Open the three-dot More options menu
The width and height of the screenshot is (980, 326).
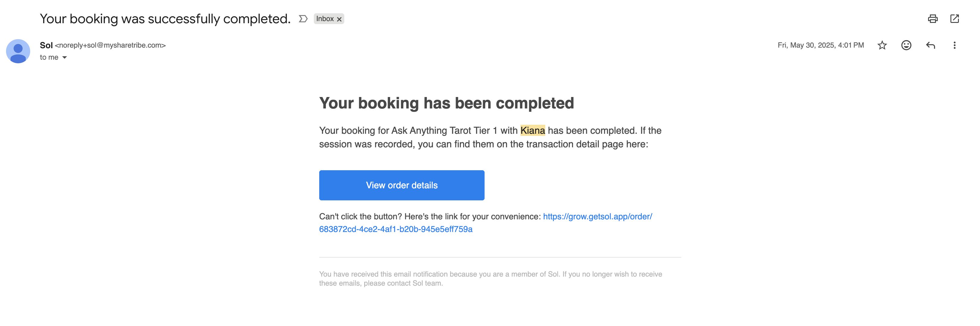(x=954, y=45)
